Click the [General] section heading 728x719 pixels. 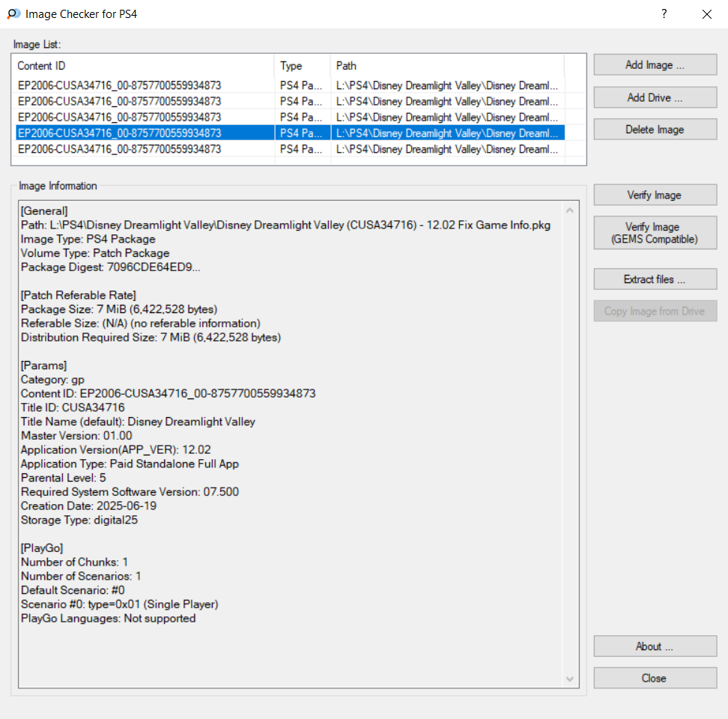click(x=44, y=211)
